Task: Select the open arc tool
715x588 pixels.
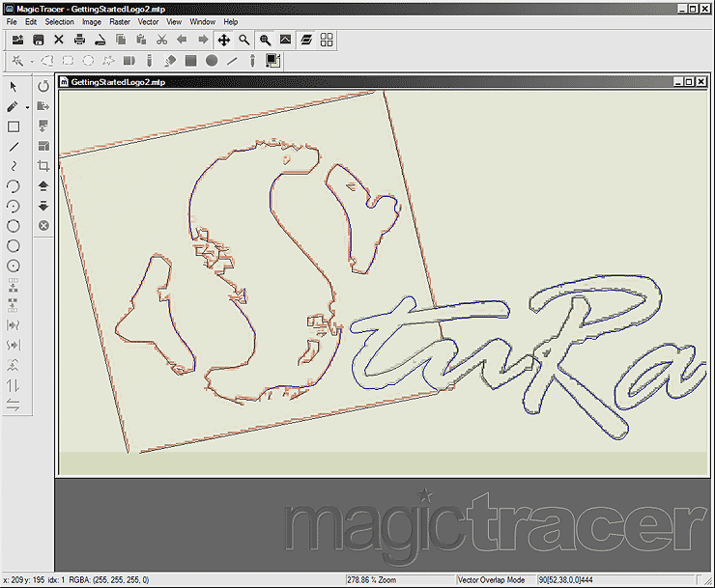Action: (x=14, y=186)
